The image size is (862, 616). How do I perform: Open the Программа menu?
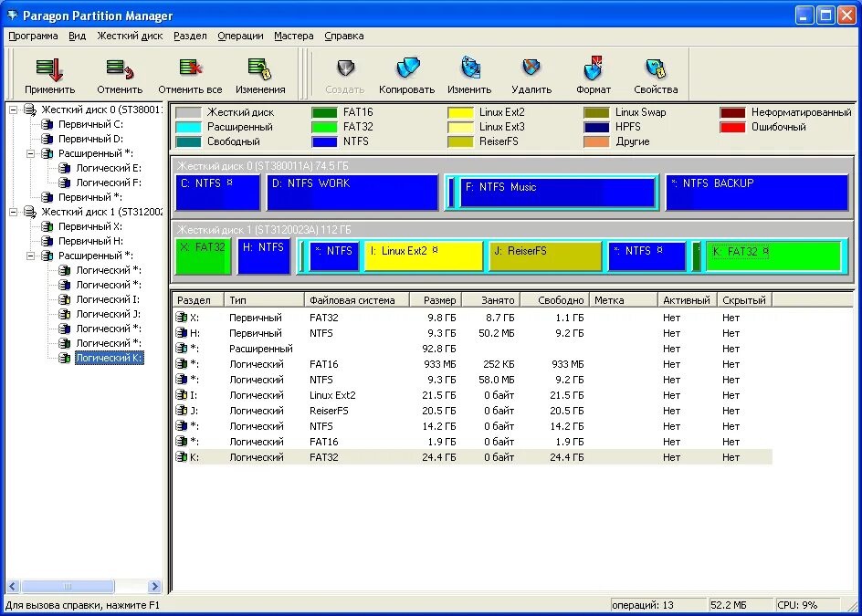click(x=33, y=36)
